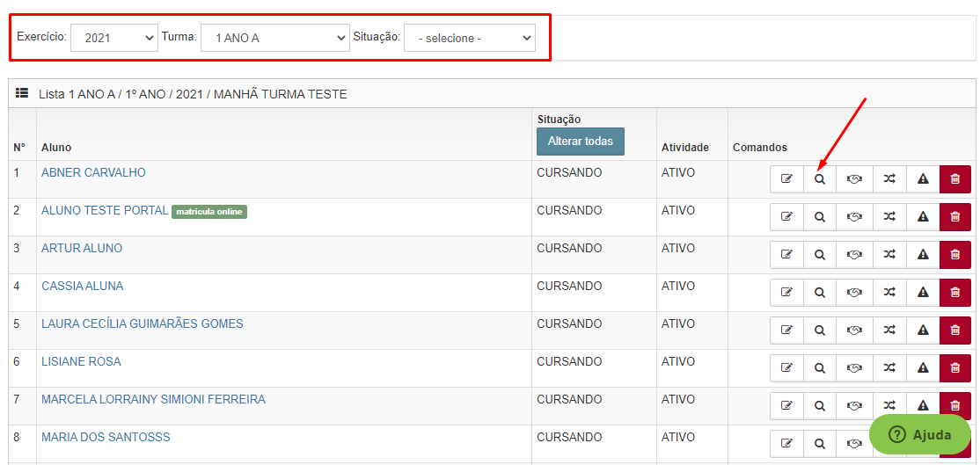Click handshake icon in ALUNO TESTE PORTAL row
Screen dimensions: 980x465
pos(854,217)
